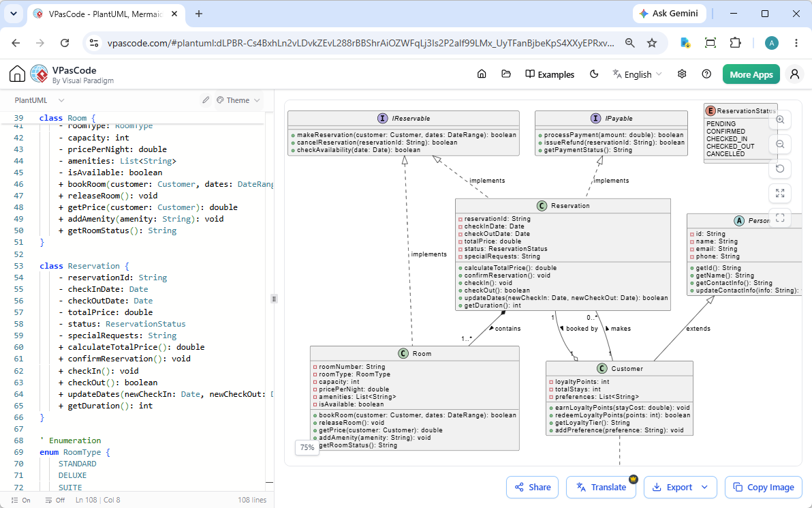Screen dimensions: 812x508
Task: Click the 75% zoom level indicator
Action: click(307, 447)
